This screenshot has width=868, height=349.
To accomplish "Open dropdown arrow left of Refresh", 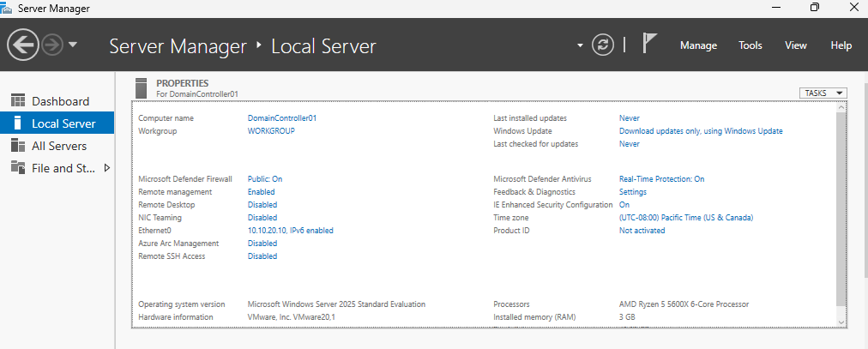I will click(x=580, y=45).
